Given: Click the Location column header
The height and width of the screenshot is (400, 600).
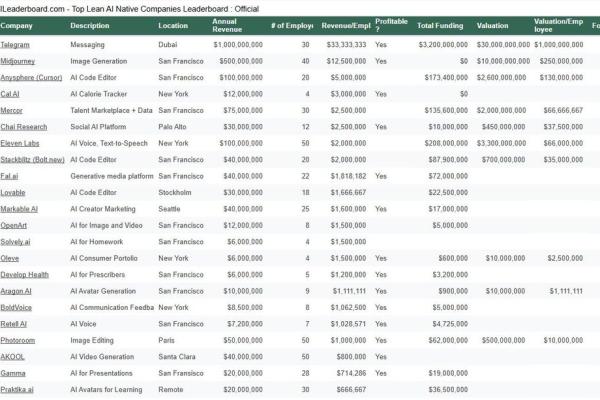Looking at the screenshot, I should point(173,26).
